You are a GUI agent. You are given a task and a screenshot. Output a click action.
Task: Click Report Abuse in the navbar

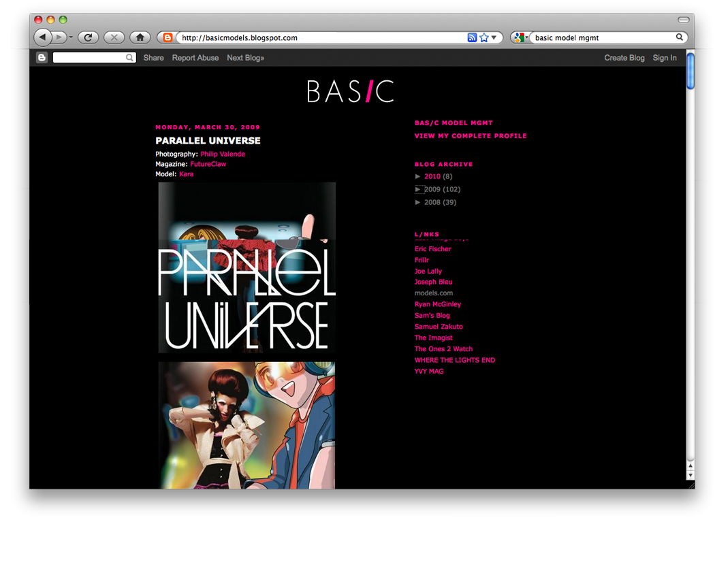point(195,58)
